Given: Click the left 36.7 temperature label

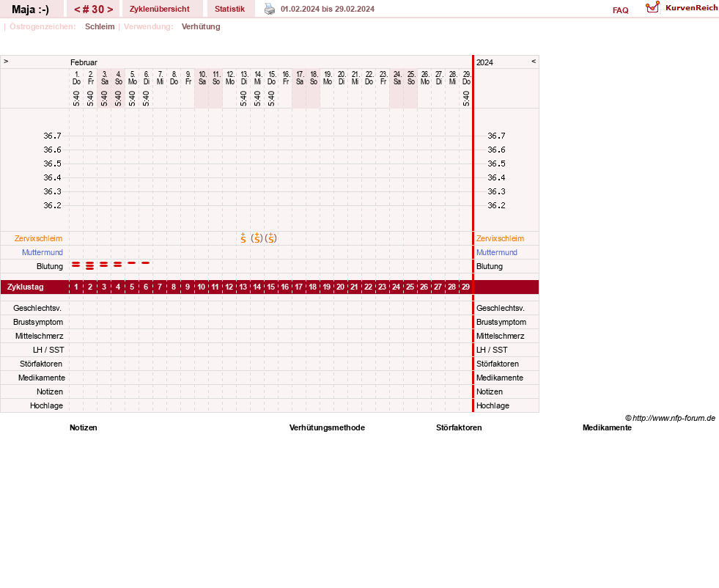Looking at the screenshot, I should [52, 136].
